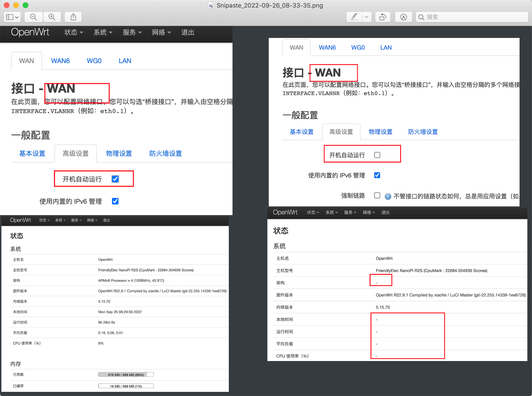Select WG0 tab in top-right panel

point(358,47)
